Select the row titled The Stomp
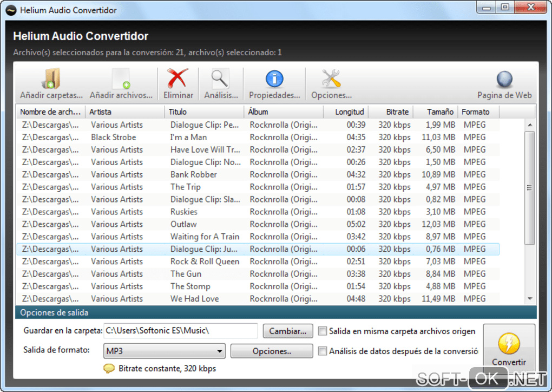The image size is (552, 392). tap(258, 286)
